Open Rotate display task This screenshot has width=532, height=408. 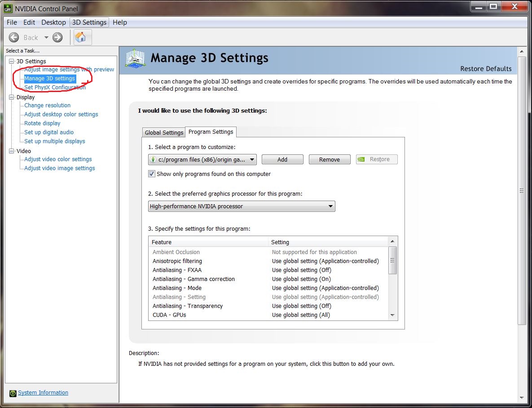[x=42, y=123]
